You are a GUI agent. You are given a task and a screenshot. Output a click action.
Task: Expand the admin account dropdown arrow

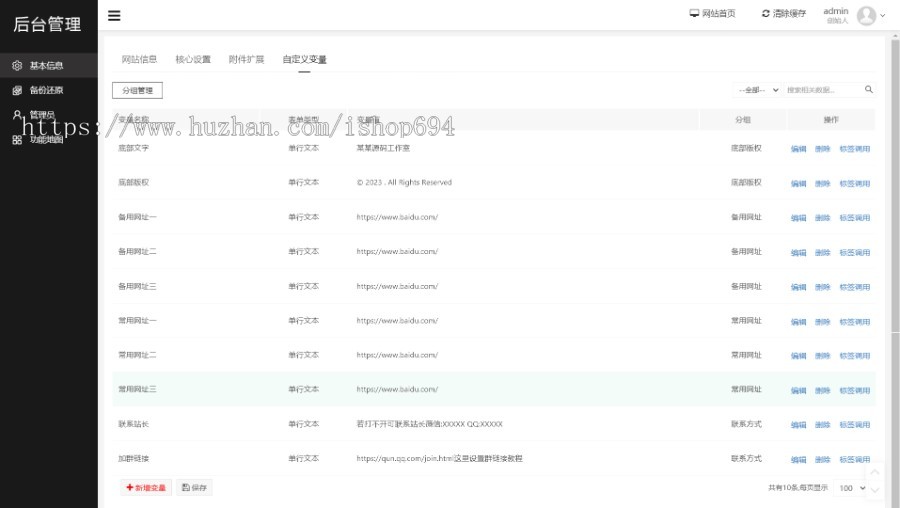pyautogui.click(x=883, y=15)
